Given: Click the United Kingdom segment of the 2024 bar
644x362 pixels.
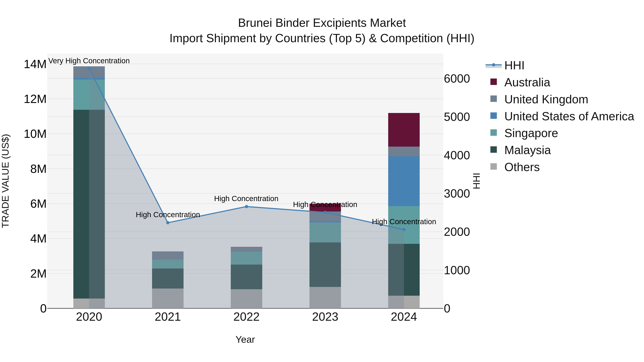Looking at the screenshot, I should [x=404, y=151].
